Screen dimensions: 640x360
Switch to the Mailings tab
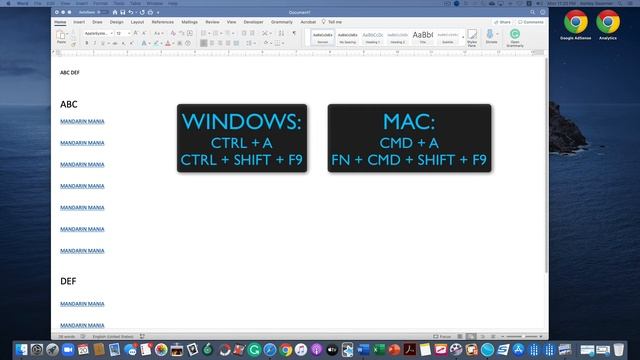(189, 22)
